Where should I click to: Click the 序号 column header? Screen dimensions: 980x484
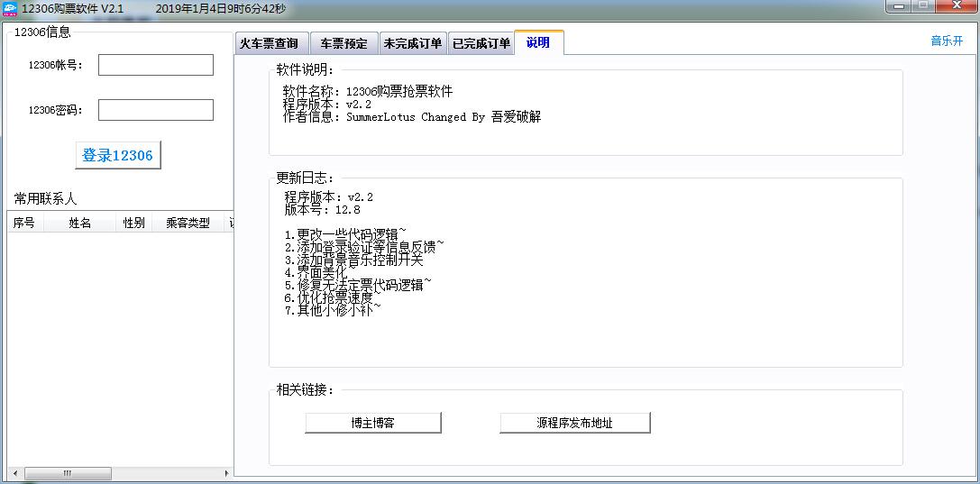pyautogui.click(x=25, y=223)
